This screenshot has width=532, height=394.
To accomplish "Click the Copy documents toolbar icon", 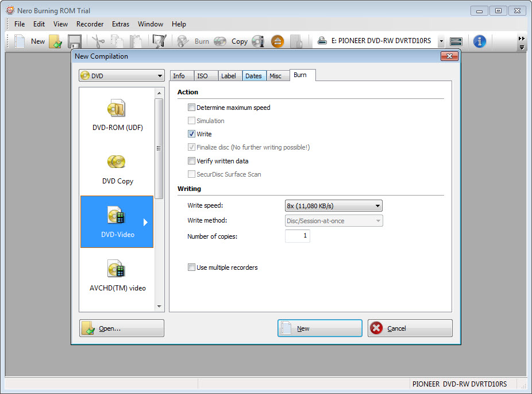I will click(x=117, y=41).
